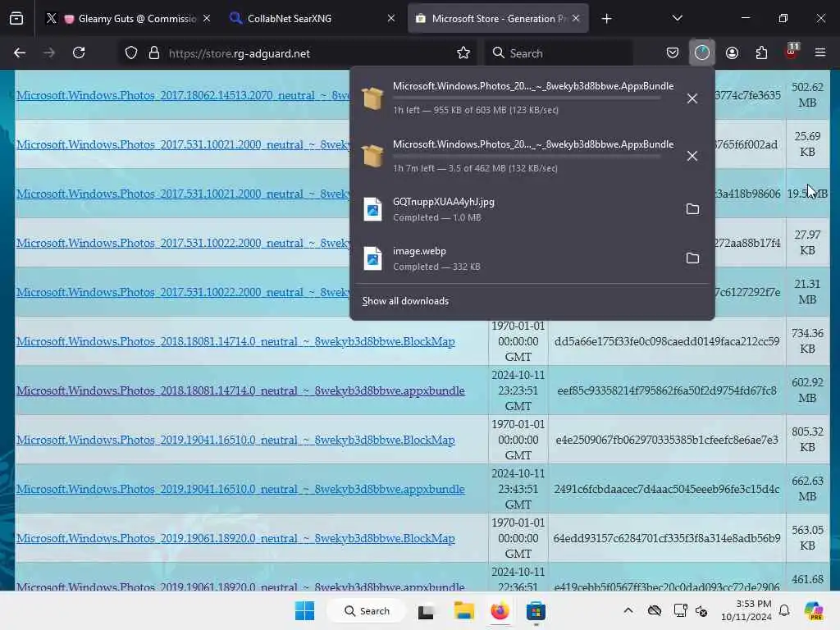Launch Copilot preview from taskbar
Screen dimensions: 840x630
814,610
